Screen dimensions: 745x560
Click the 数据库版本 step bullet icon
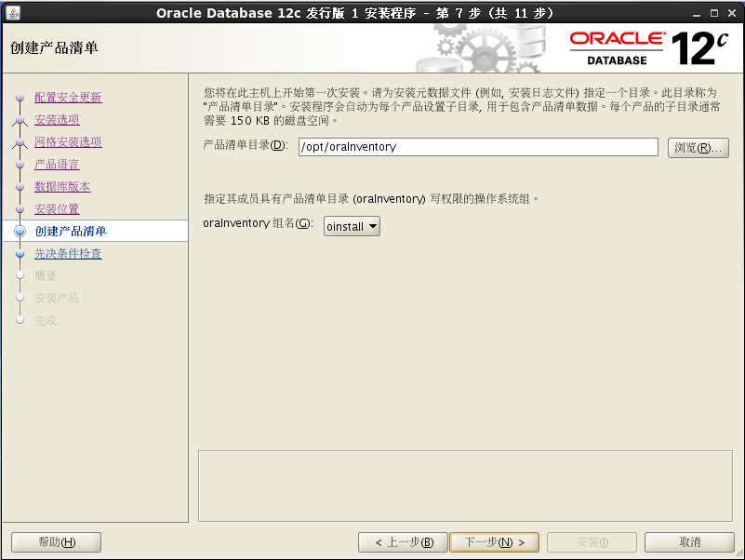coord(20,187)
